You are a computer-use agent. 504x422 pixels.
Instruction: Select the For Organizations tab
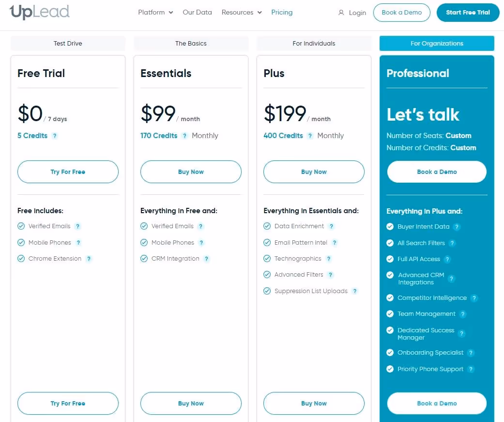coord(436,43)
